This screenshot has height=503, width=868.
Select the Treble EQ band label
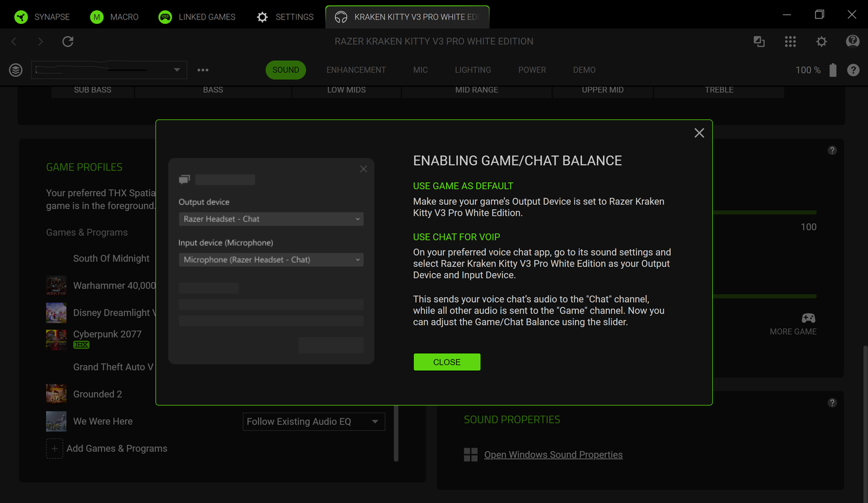pyautogui.click(x=719, y=90)
